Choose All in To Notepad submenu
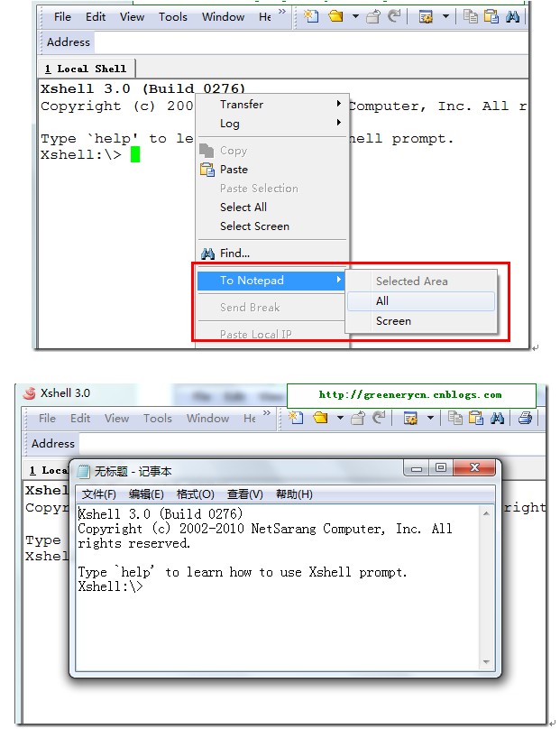560x729 pixels. [421, 301]
